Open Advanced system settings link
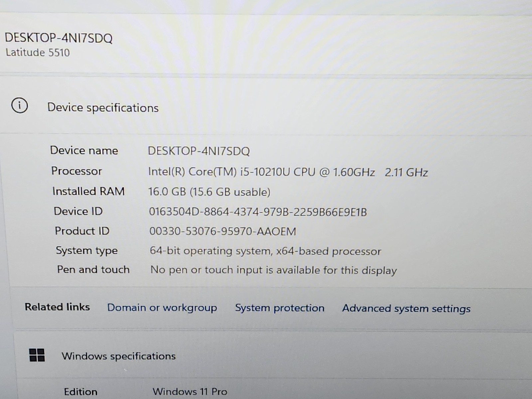The width and height of the screenshot is (532, 399). click(406, 309)
